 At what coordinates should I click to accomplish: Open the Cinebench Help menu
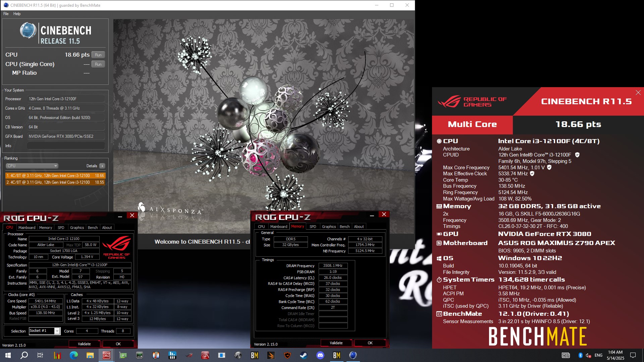tap(17, 14)
